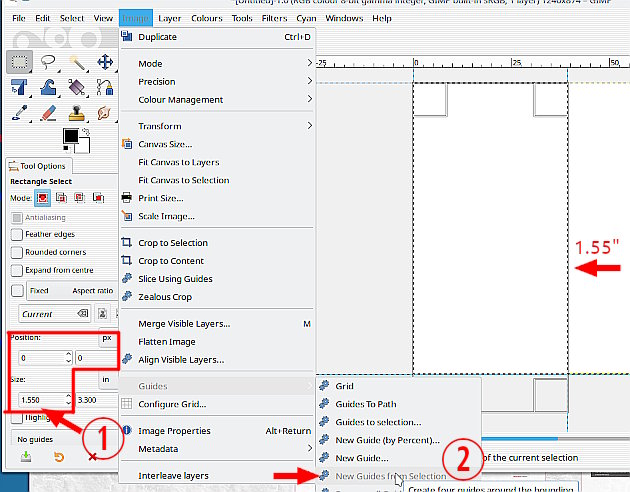
Task: Increase Size width with stepper up arrow
Action: pyautogui.click(x=69, y=396)
